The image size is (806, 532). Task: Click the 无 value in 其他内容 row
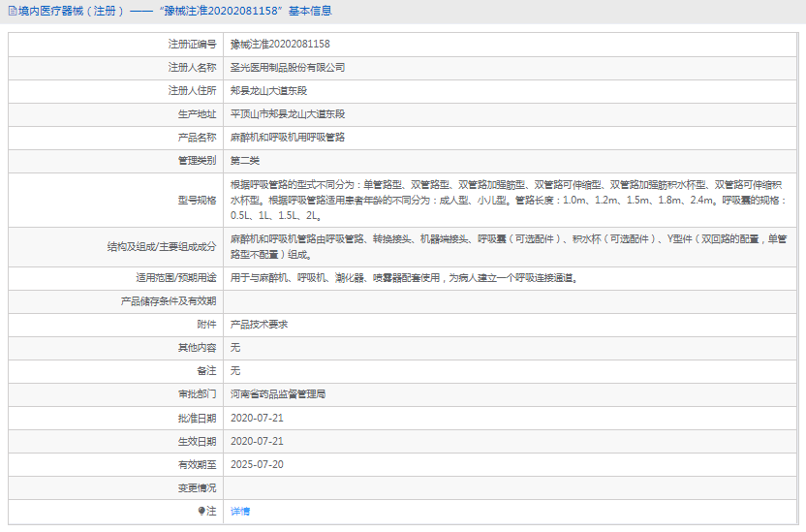coord(235,348)
